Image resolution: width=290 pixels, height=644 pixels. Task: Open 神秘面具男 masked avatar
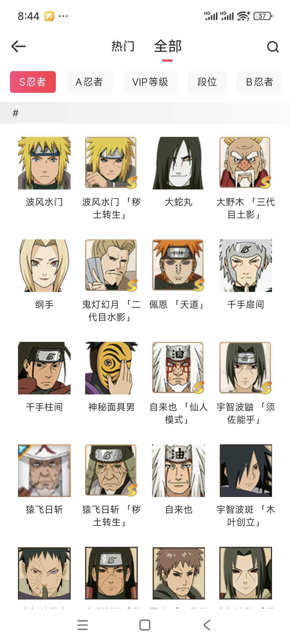click(111, 368)
